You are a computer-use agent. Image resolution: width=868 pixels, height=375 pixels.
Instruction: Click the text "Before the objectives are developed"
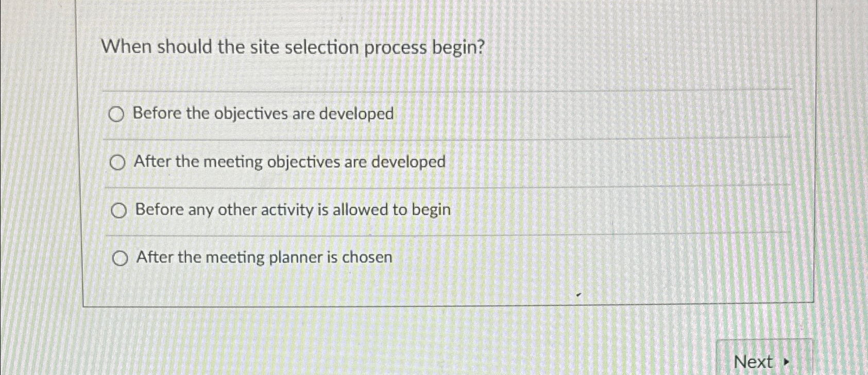[x=263, y=114]
